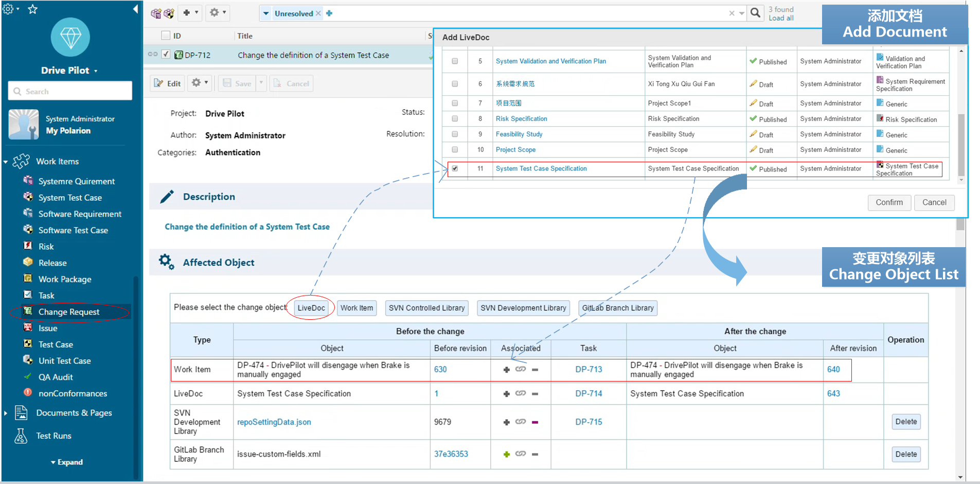The width and height of the screenshot is (980, 484).
Task: Open the gear dropdown next to Edit
Action: pyautogui.click(x=200, y=83)
